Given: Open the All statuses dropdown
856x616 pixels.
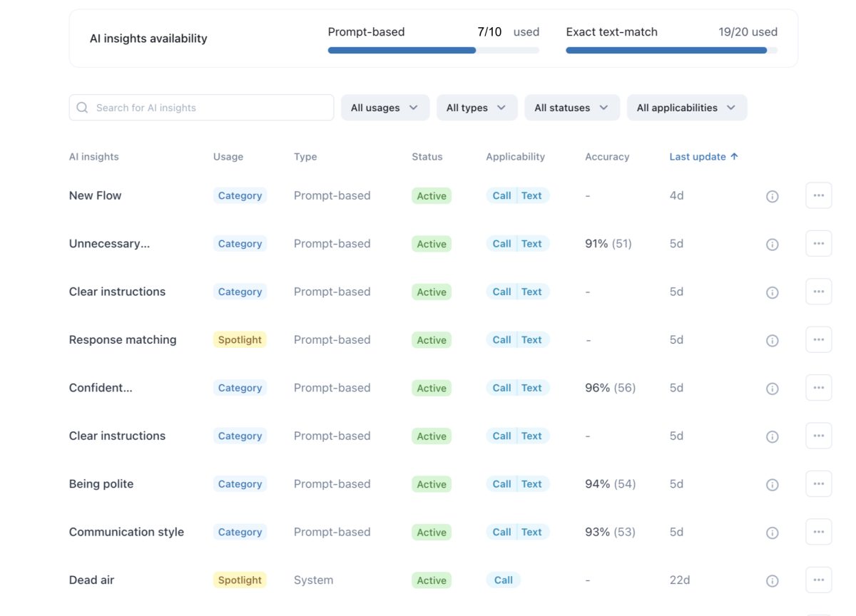Looking at the screenshot, I should (572, 108).
